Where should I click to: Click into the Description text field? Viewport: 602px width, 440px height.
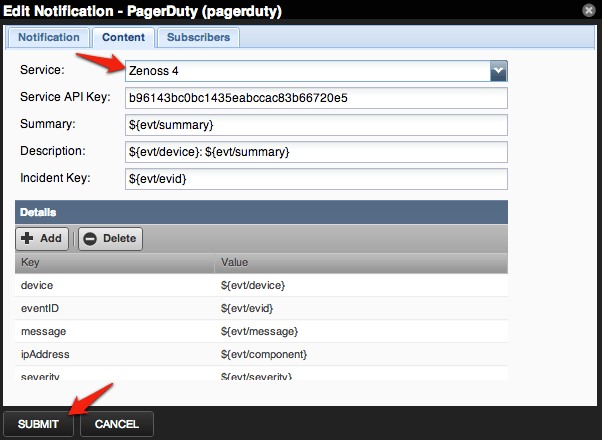click(x=316, y=152)
